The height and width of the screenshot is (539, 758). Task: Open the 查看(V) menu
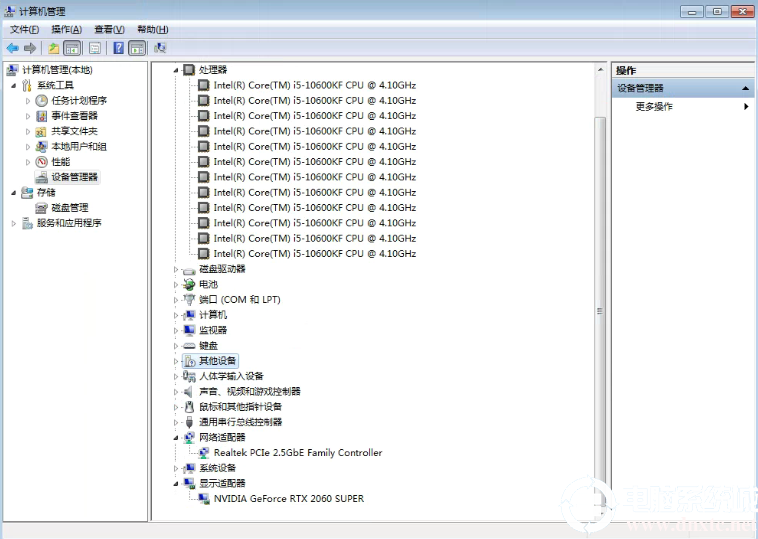109,29
